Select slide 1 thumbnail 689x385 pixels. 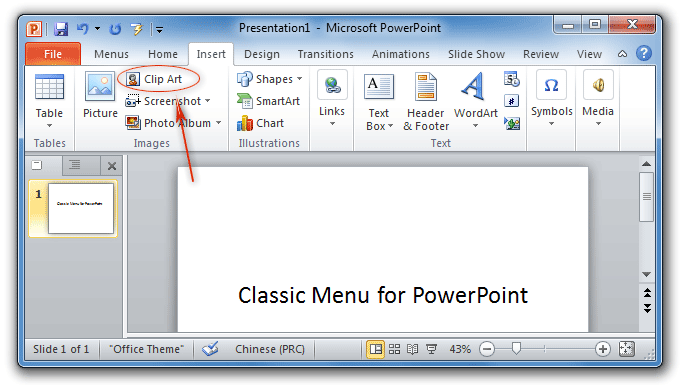(x=81, y=208)
